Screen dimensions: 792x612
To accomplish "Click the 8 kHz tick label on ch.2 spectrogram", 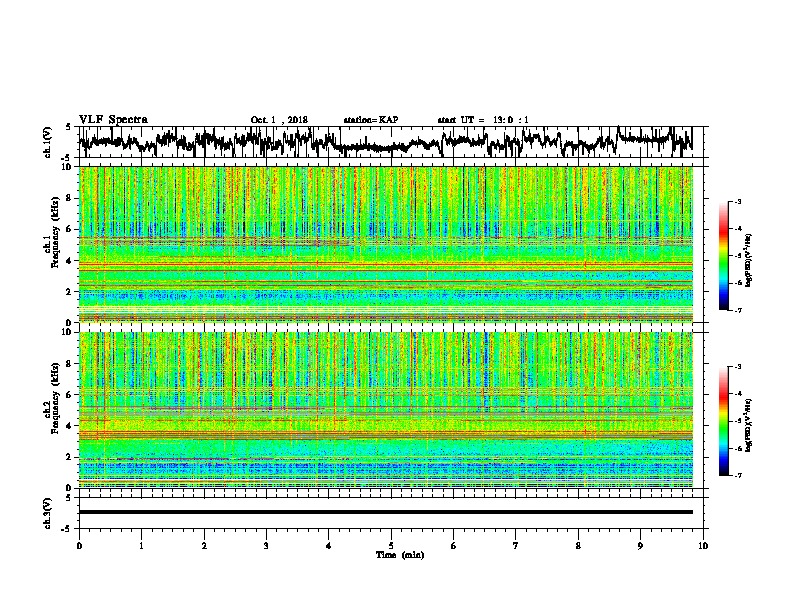I will 69,364.
